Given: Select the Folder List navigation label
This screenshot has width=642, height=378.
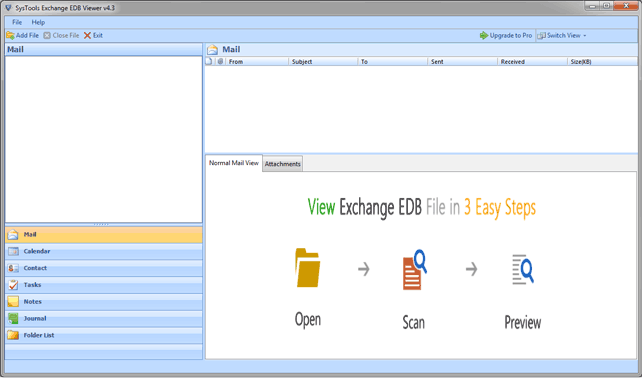Looking at the screenshot, I should pos(39,335).
